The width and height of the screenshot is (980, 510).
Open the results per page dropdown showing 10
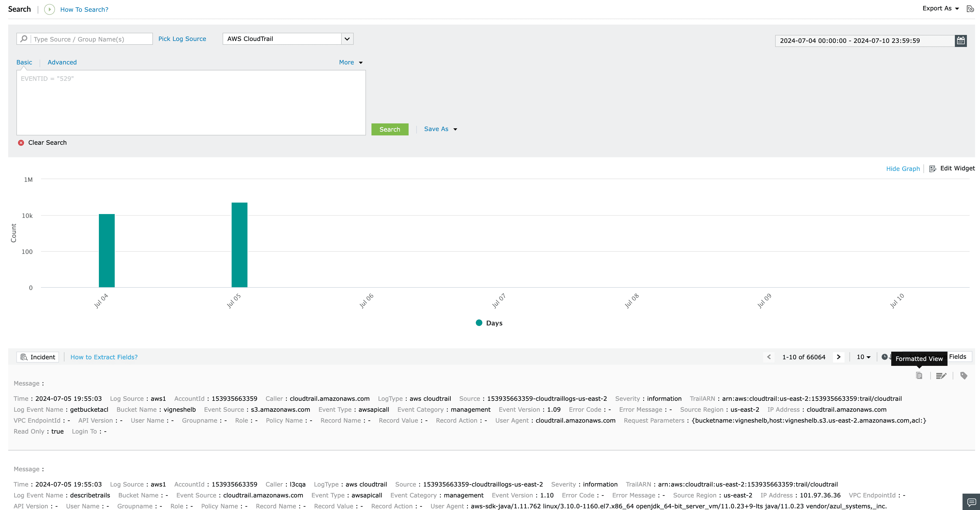863,357
